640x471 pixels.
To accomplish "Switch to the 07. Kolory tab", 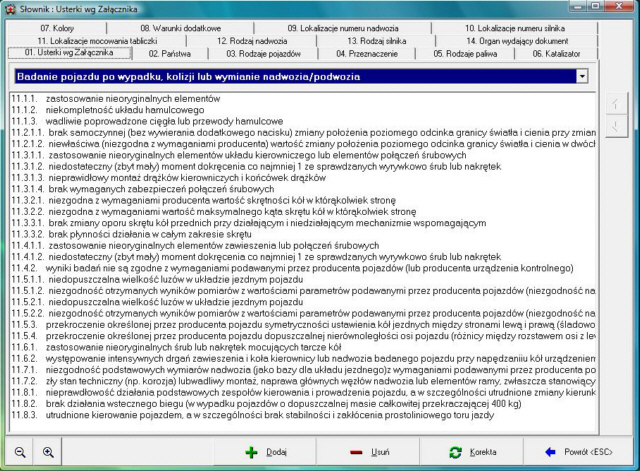I will point(57,28).
